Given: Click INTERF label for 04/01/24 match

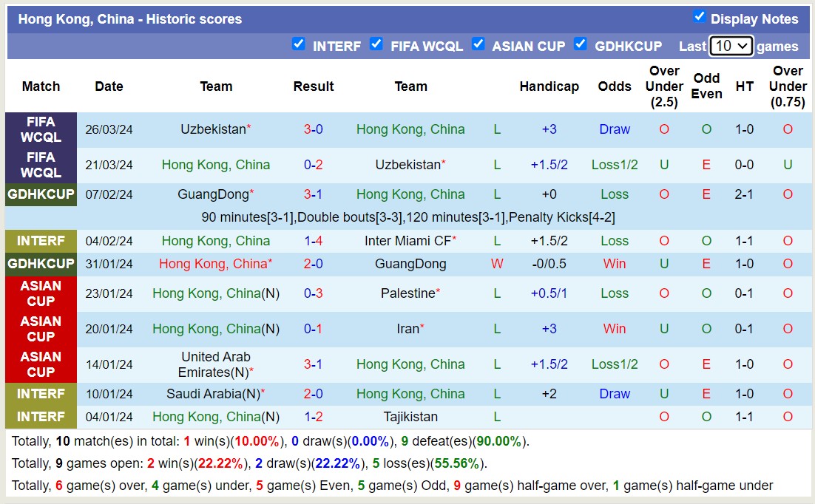Looking at the screenshot, I should (41, 417).
